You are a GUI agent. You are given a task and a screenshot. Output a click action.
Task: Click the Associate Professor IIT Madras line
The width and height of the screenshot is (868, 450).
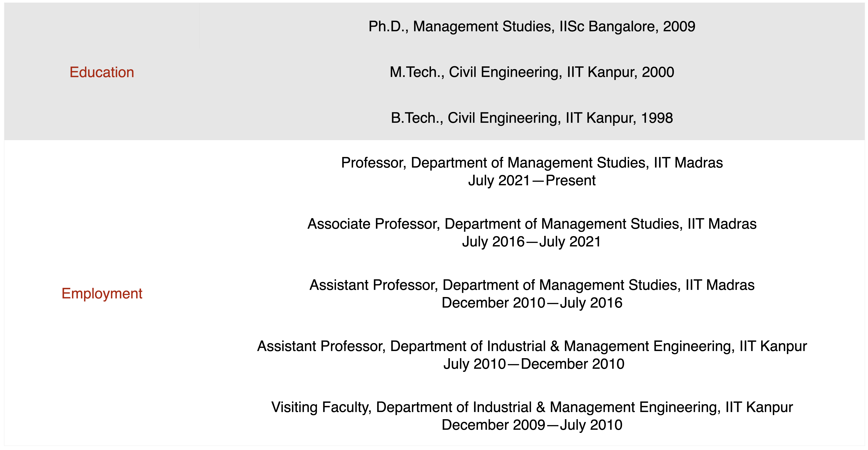pos(532,224)
